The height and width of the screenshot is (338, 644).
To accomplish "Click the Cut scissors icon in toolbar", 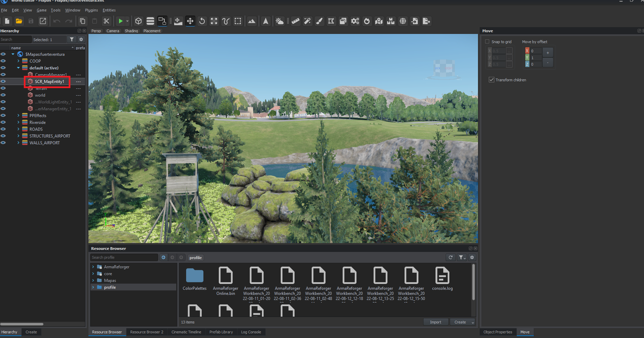I will click(x=106, y=21).
